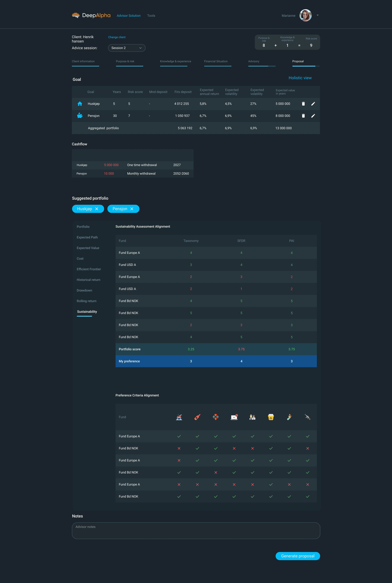
Task: Show the Expected Value view
Action: point(88,248)
